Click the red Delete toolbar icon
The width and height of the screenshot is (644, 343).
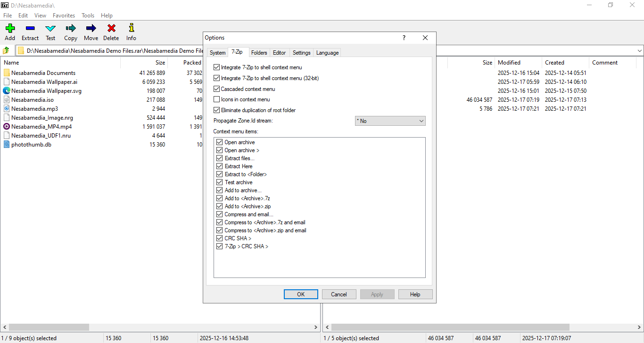pyautogui.click(x=111, y=28)
